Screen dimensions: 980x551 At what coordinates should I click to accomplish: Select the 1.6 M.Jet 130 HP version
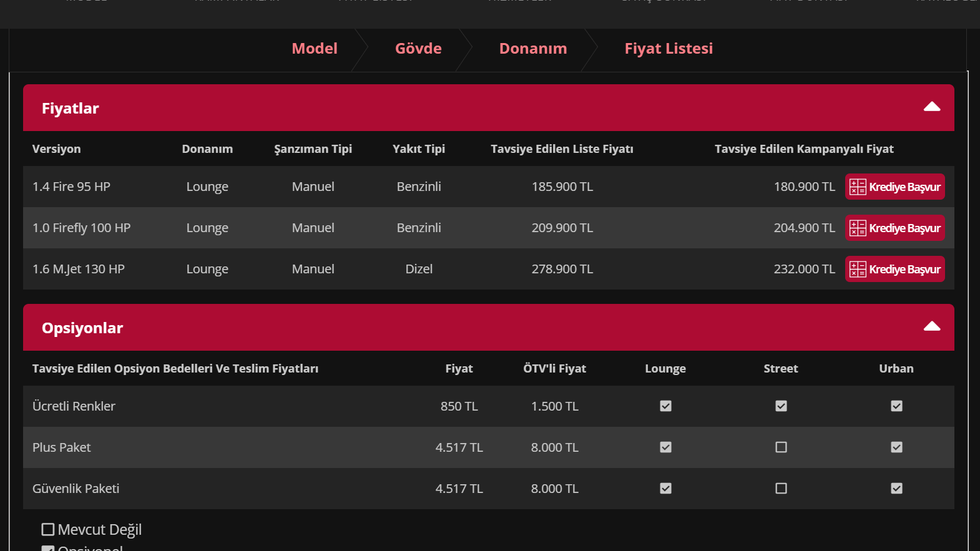(x=79, y=269)
